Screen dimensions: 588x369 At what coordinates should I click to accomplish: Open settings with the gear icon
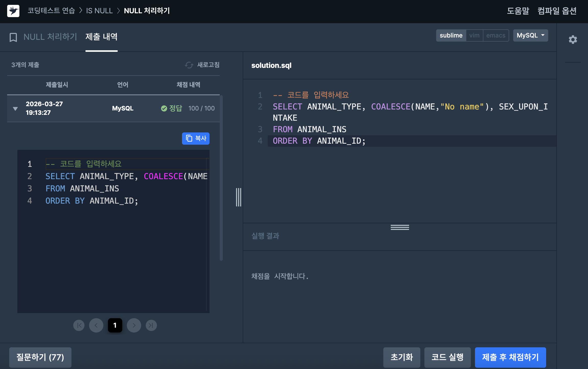573,40
